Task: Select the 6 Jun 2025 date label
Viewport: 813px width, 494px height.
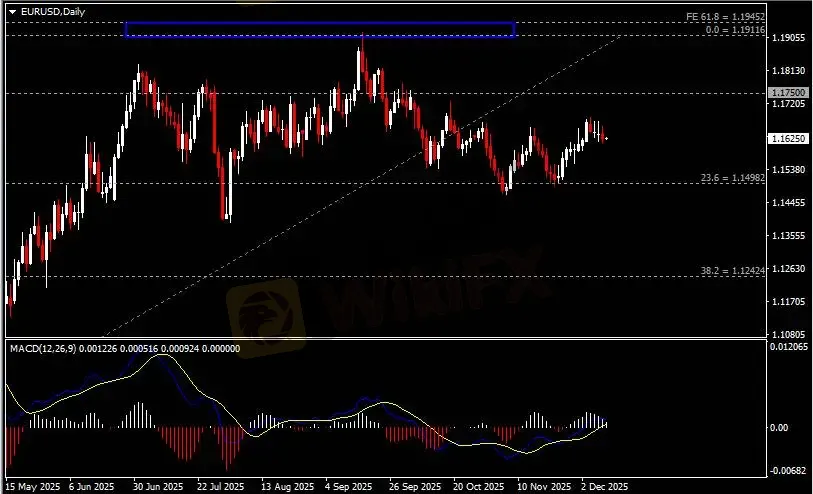Action: tap(91, 487)
